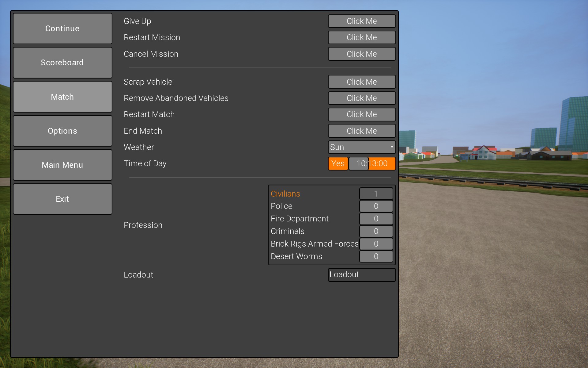Select the Desert Worms profession slot
The image size is (588, 368).
[376, 256]
